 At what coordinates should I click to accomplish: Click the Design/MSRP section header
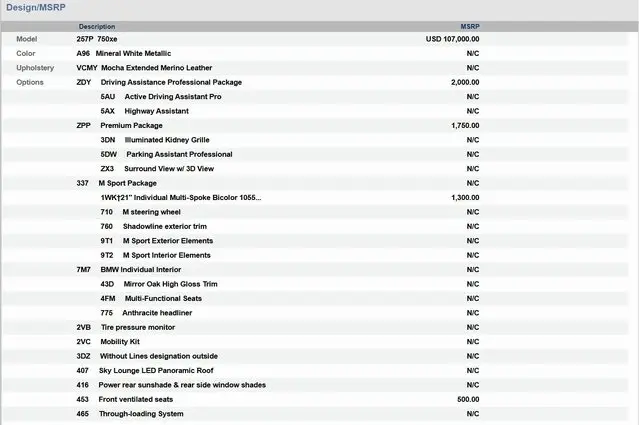pyautogui.click(x=37, y=9)
